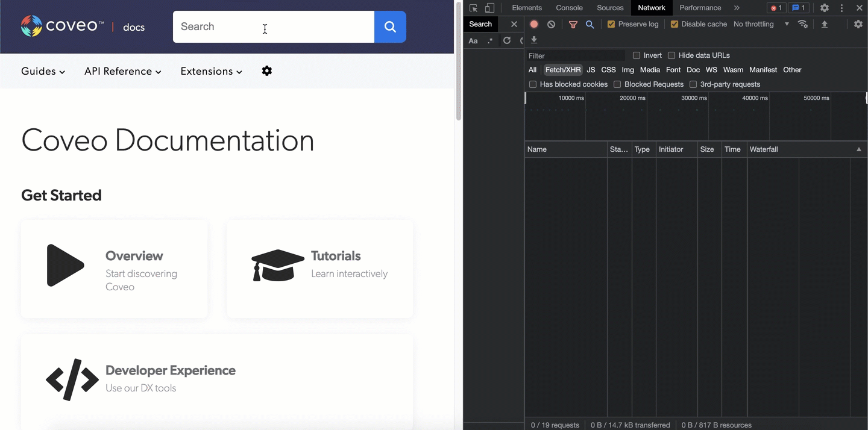Open the gear settings icon in docs navbar
Viewport: 868px width, 430px height.
(267, 71)
